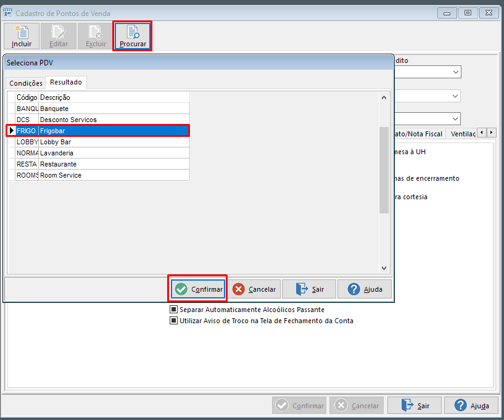This screenshot has width=504, height=420.
Task: Click the LOBBY code cell
Action: point(27,142)
